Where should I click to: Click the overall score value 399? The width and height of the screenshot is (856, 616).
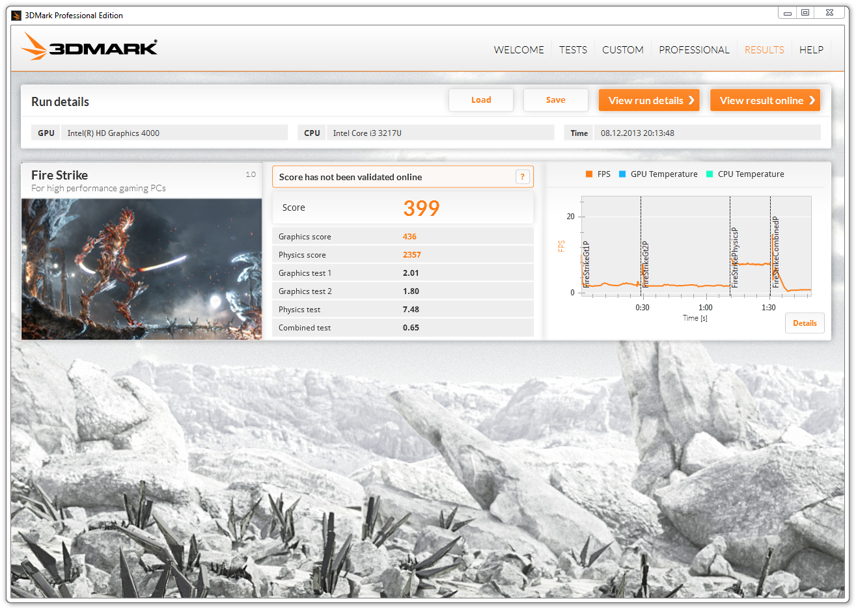421,208
